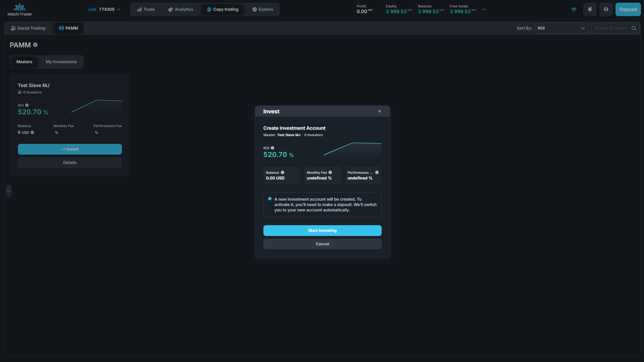Switch to My Investments tab

click(x=61, y=62)
